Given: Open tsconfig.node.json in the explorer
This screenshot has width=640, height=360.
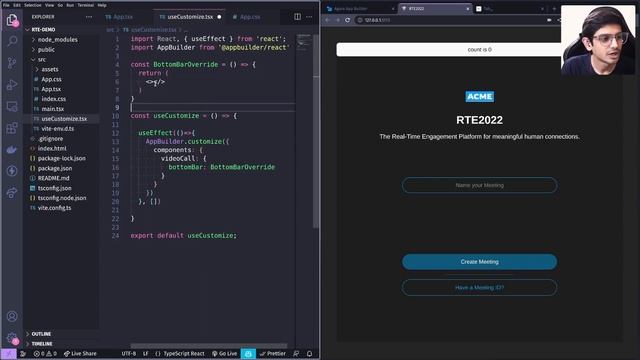Looking at the screenshot, I should coord(62,198).
